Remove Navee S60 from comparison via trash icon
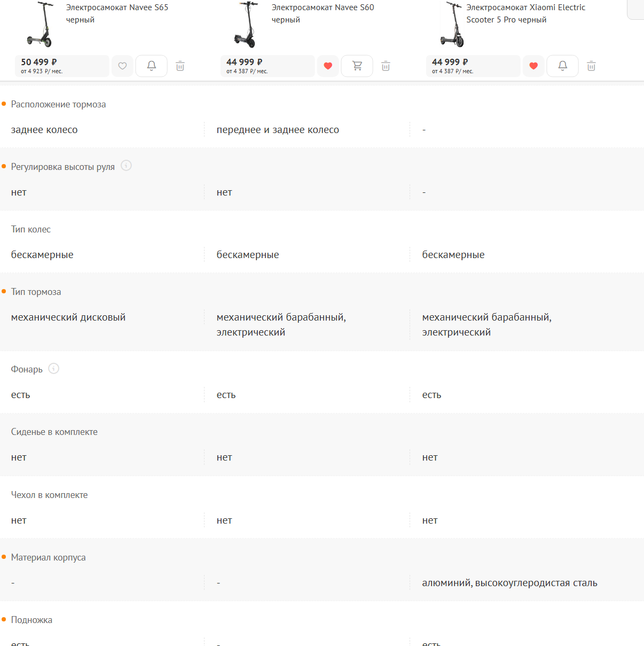This screenshot has height=646, width=644. (386, 66)
